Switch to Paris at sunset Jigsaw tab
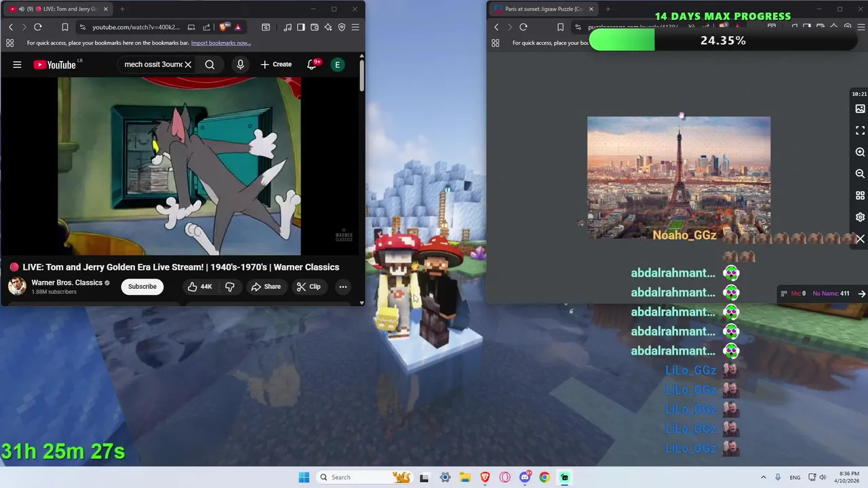 542,9
